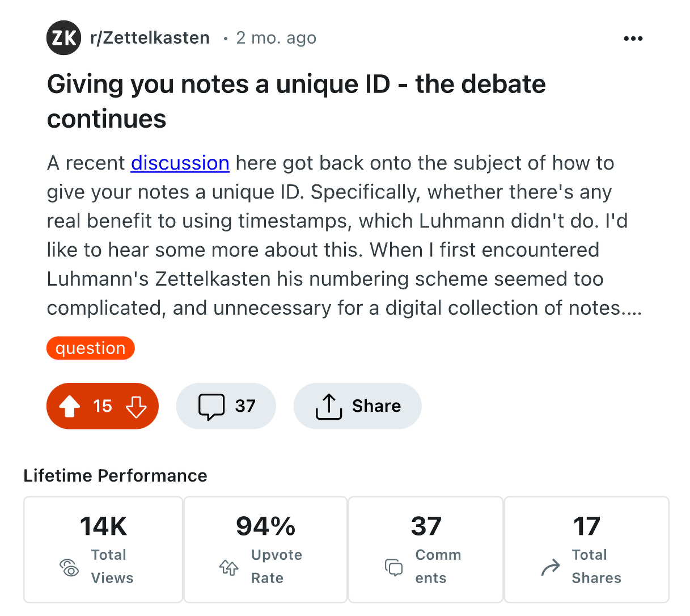Click the ZK subreddit avatar icon
690x616 pixels.
[x=63, y=38]
